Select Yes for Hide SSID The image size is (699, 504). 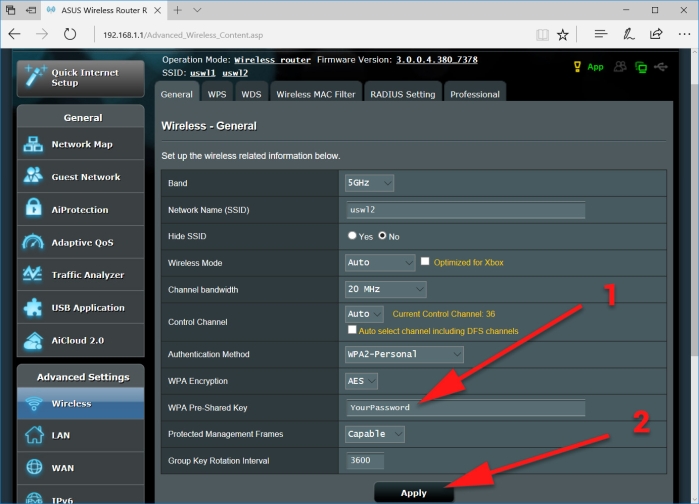pyautogui.click(x=352, y=236)
